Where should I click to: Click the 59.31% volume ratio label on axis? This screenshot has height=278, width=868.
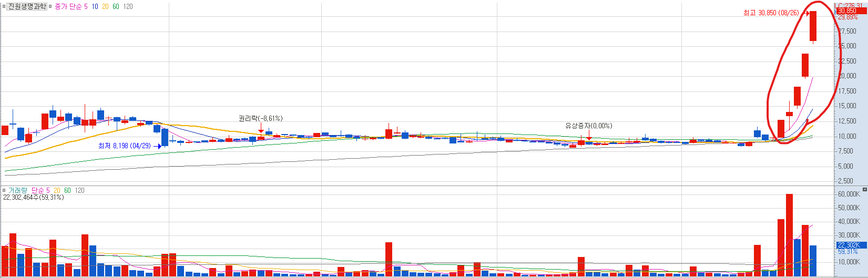[847, 252]
